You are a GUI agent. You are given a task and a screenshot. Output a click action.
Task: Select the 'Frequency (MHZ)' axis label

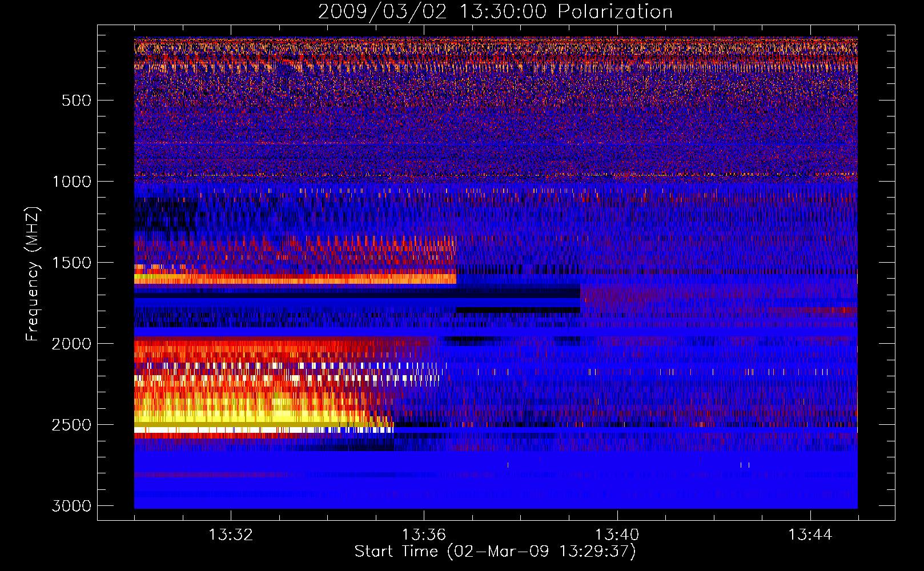[33, 274]
